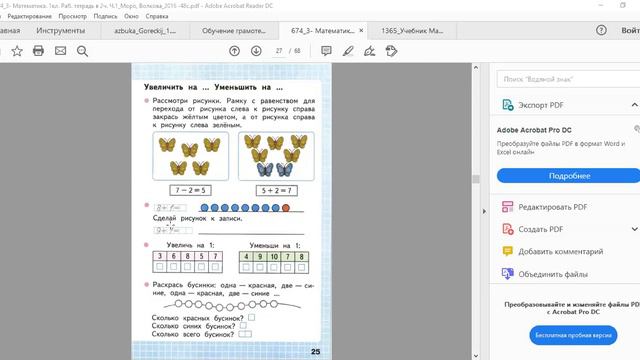
Task: Send file by email envelope icon
Action: pos(60,51)
